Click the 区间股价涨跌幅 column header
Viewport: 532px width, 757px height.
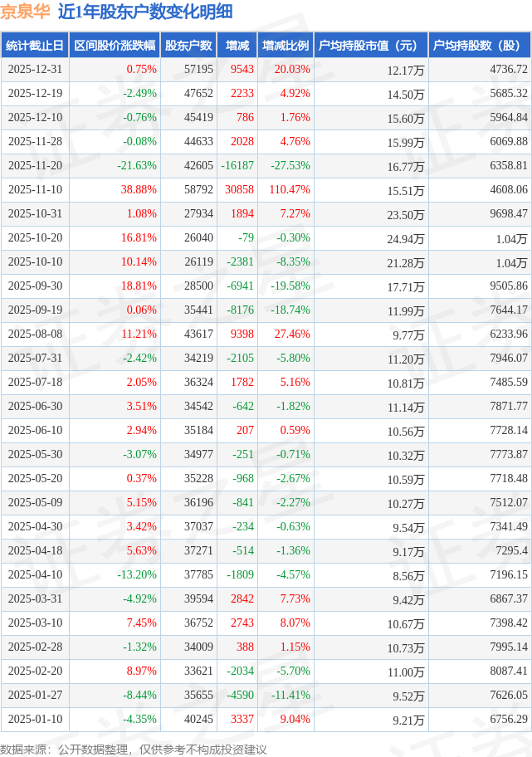[x=115, y=46]
